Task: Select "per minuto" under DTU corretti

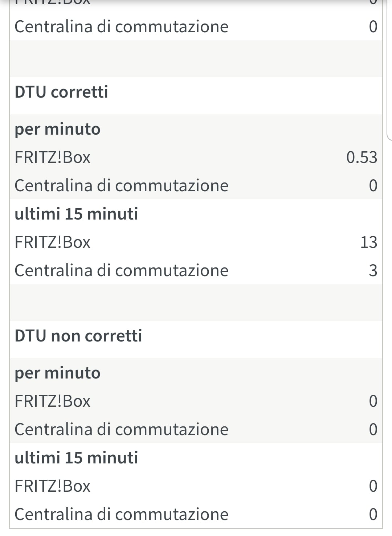Action: pyautogui.click(x=57, y=130)
